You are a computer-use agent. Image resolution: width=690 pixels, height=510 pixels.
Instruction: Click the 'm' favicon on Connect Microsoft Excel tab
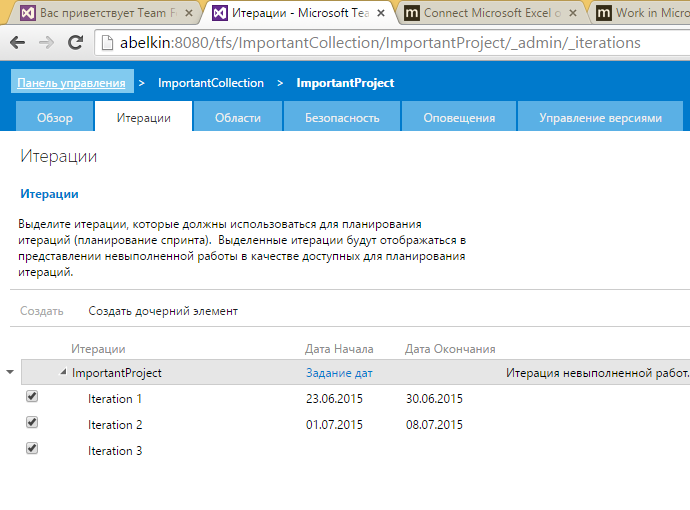pos(411,13)
